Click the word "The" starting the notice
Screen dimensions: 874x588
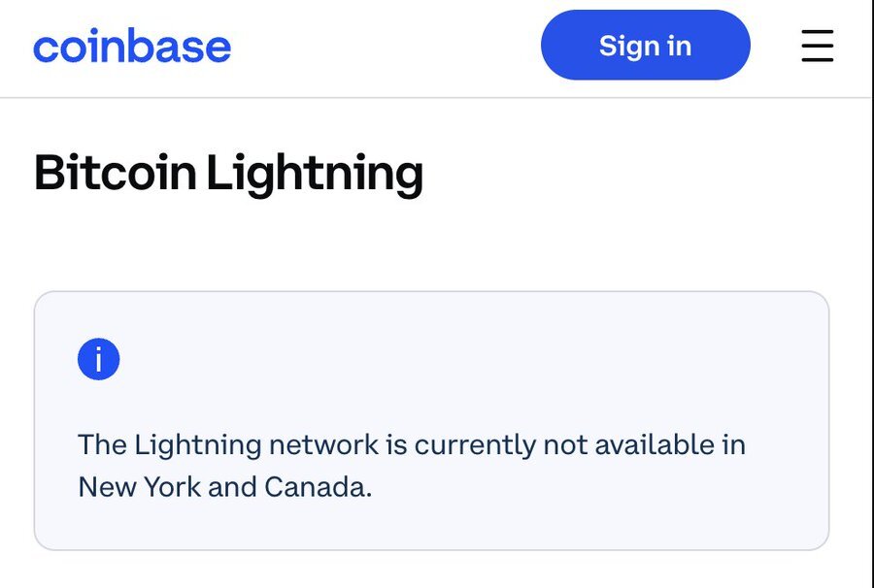[x=102, y=445]
